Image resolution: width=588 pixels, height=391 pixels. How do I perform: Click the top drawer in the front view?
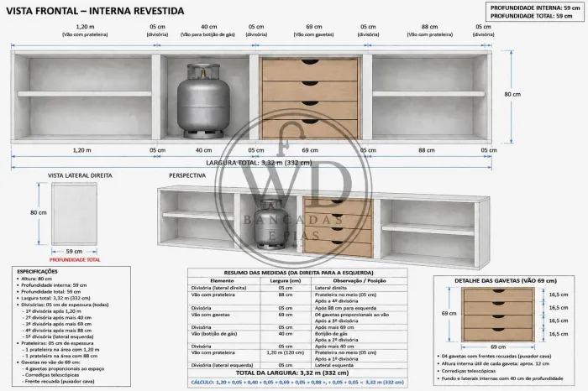tap(310, 70)
